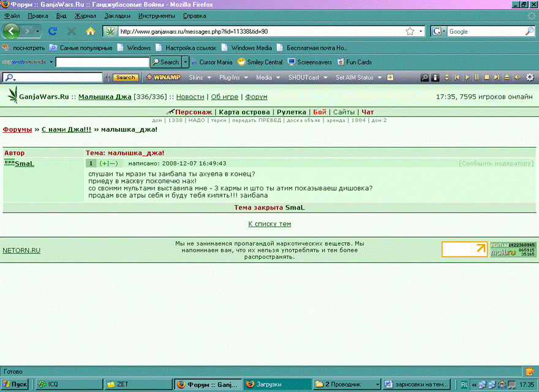This screenshot has width=539, height=392.
Task: Click Winamp up/down volume arrows icon
Action: [x=447, y=77]
